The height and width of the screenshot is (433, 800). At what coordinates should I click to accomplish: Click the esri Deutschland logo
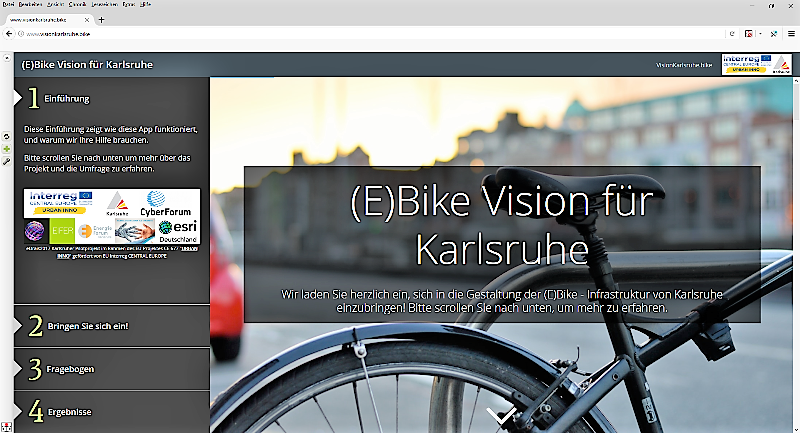point(177,231)
